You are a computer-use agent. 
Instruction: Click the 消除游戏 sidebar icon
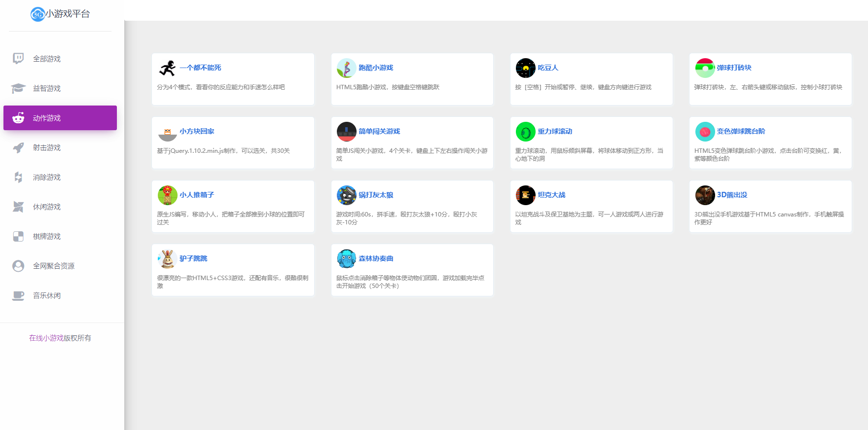pos(18,177)
